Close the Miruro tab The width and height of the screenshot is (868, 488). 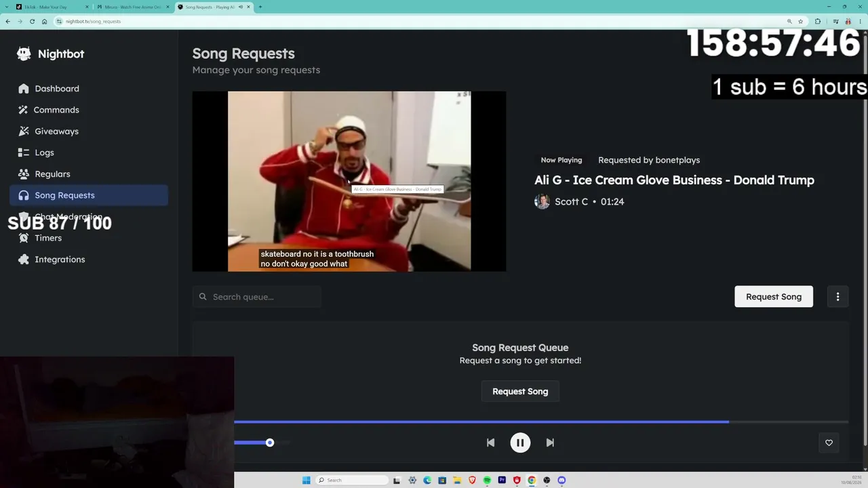pyautogui.click(x=167, y=7)
